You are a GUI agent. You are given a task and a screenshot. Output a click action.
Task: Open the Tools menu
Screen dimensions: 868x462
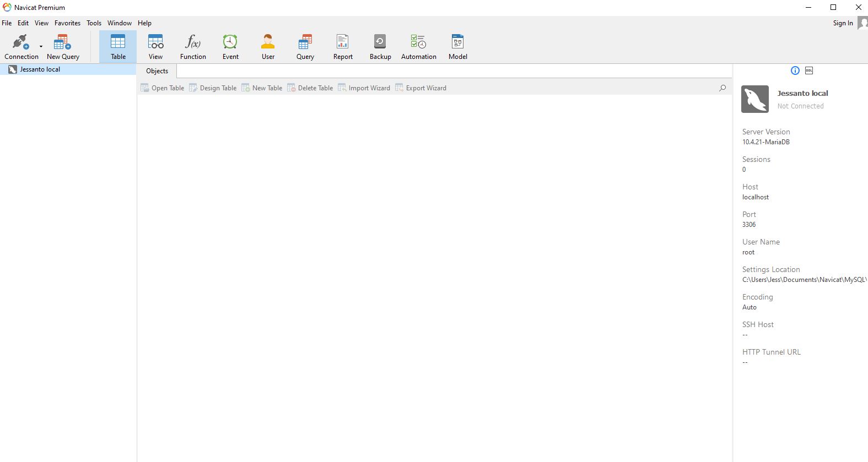[x=94, y=23]
